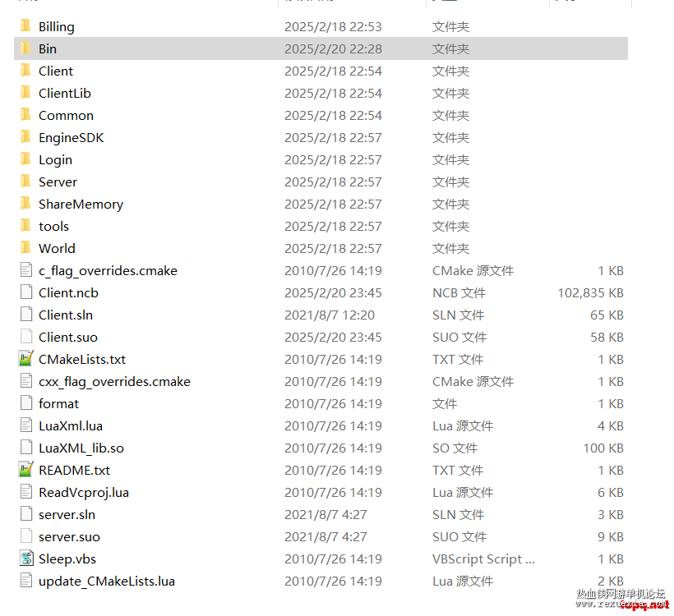Image resolution: width=674 pixels, height=616 pixels.
Task: Select the c_flag_overrides.cmake file name
Action: pos(108,271)
